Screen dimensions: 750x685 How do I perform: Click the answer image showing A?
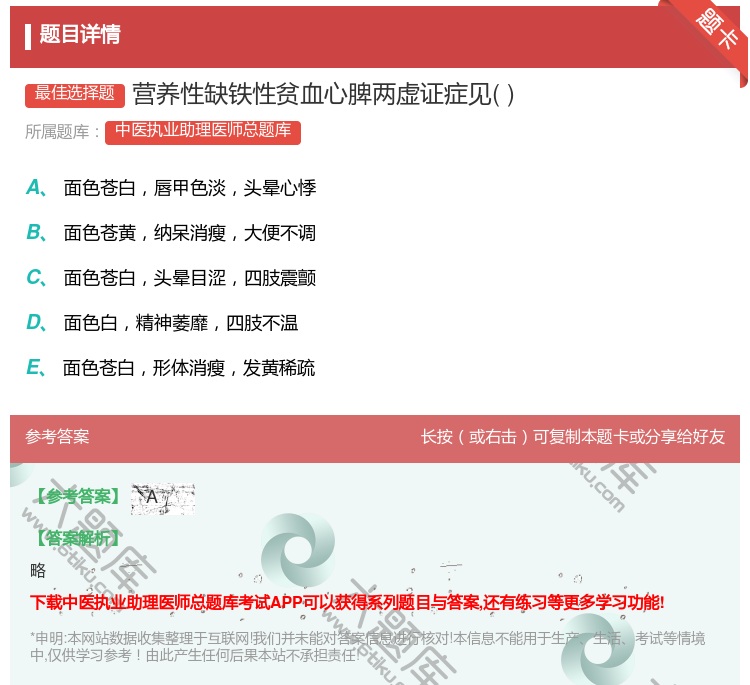[x=162, y=498]
